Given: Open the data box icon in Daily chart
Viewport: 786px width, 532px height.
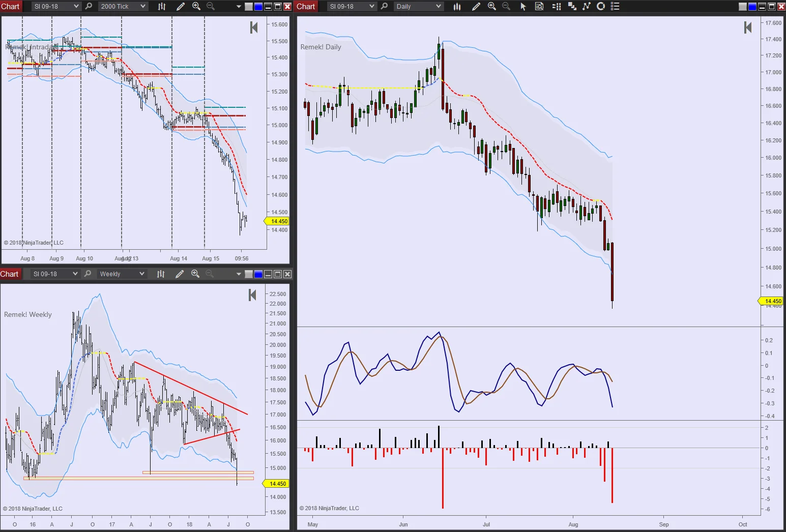Looking at the screenshot, I should [x=539, y=7].
